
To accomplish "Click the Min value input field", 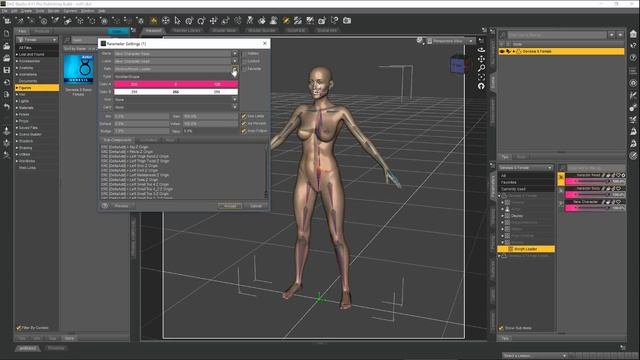I will [141, 116].
